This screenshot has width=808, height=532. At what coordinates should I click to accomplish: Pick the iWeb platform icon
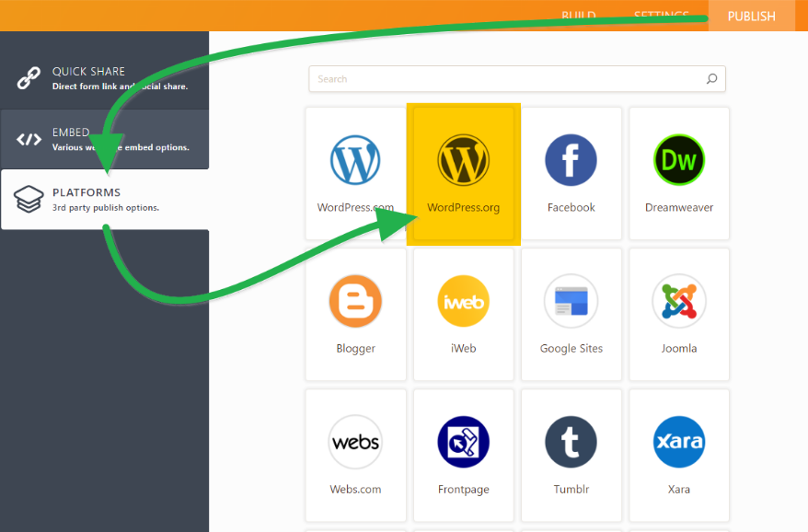pos(464,301)
